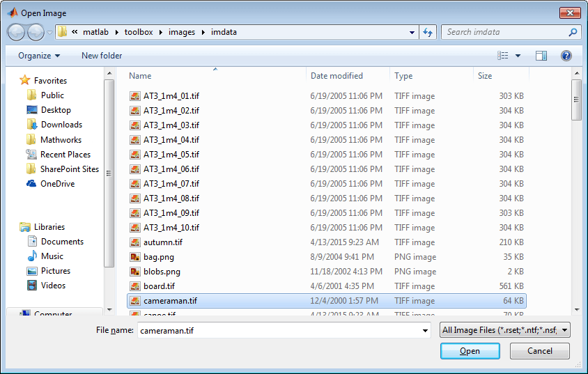The width and height of the screenshot is (588, 374).
Task: Select board.tif file
Action: 159,286
